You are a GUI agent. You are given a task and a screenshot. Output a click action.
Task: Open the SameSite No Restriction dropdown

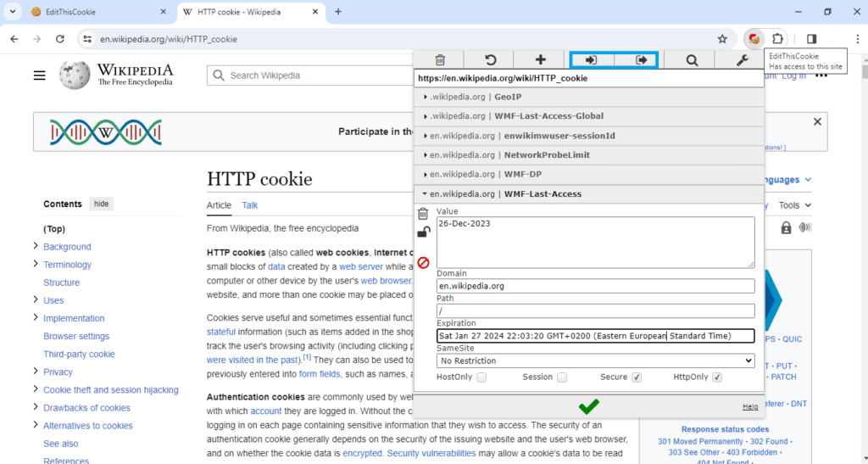point(596,361)
